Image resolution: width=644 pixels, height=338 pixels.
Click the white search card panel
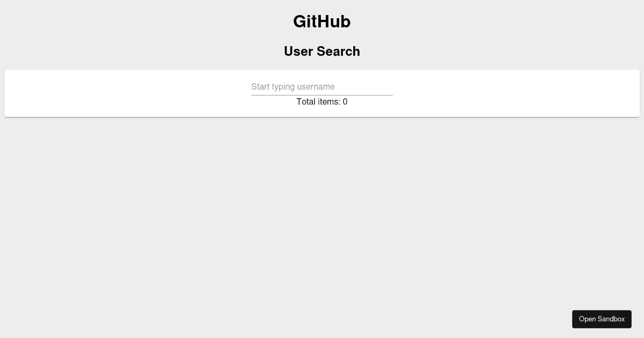322,93
